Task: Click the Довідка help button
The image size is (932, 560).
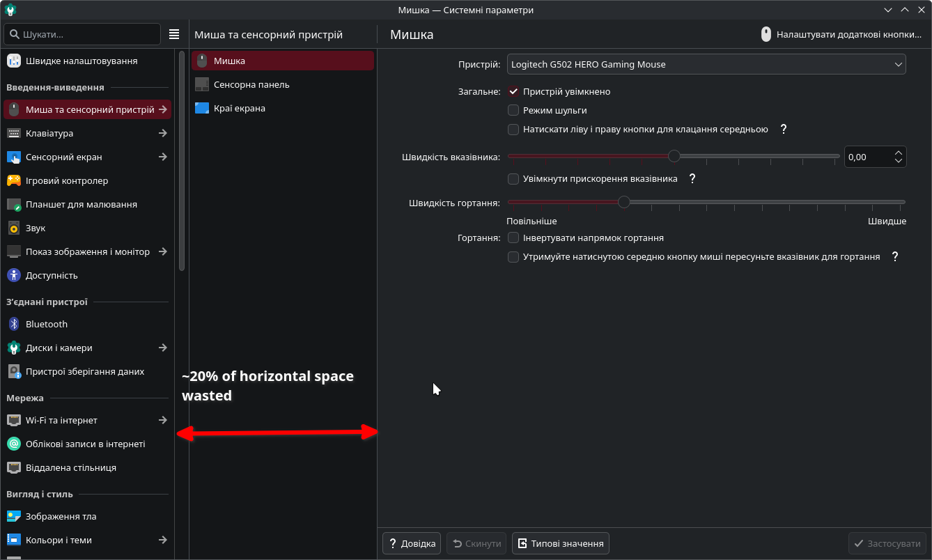Action: 412,543
